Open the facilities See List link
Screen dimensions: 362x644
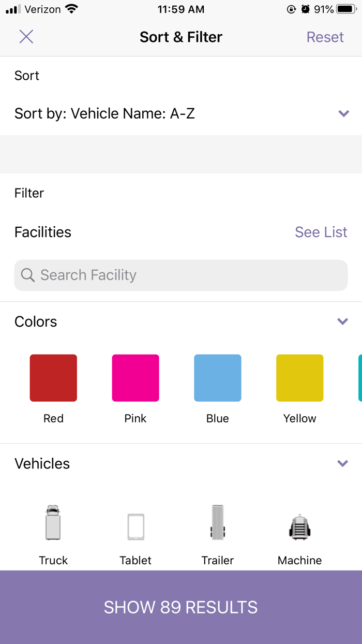click(321, 232)
